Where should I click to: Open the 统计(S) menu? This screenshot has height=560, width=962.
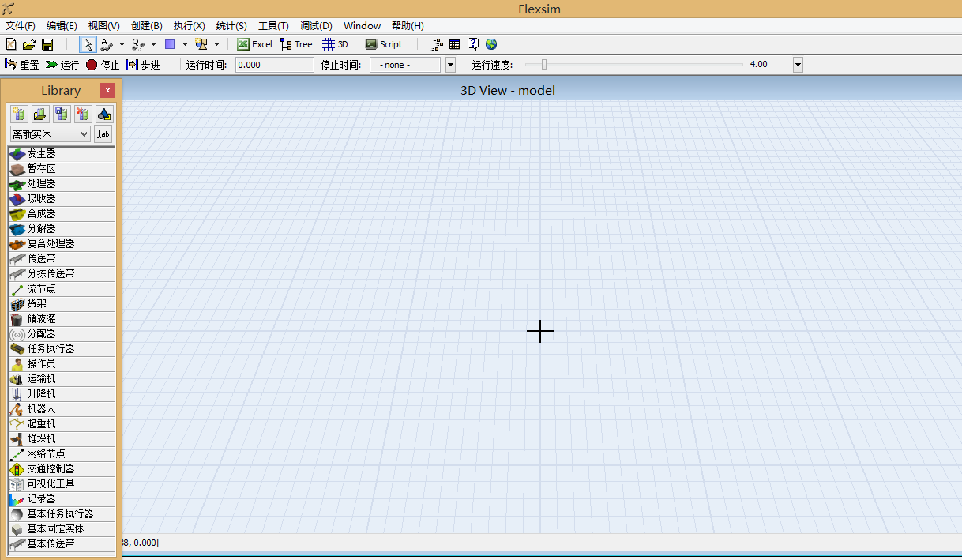tap(231, 26)
